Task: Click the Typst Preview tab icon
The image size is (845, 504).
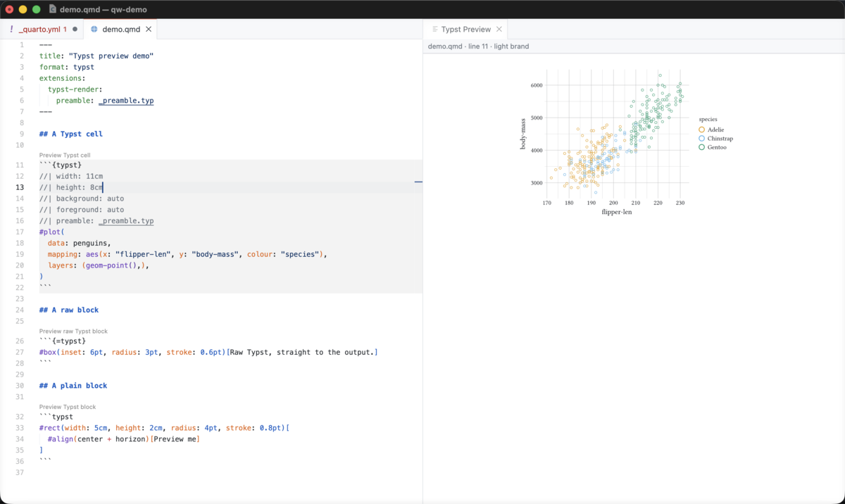Action: (x=435, y=30)
